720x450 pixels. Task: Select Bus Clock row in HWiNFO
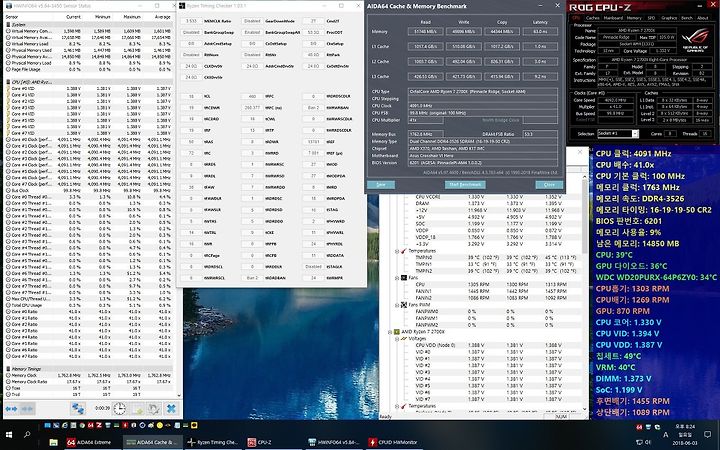point(89,190)
